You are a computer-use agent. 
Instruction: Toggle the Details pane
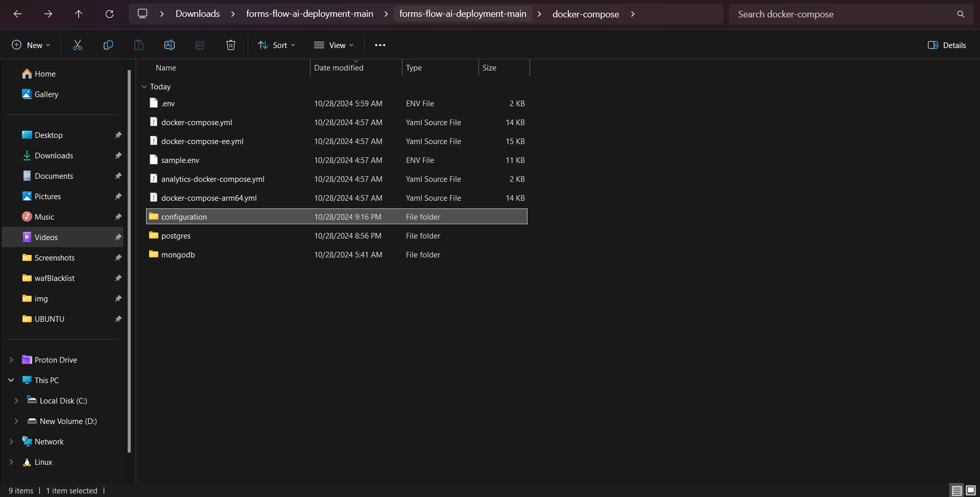(x=947, y=45)
